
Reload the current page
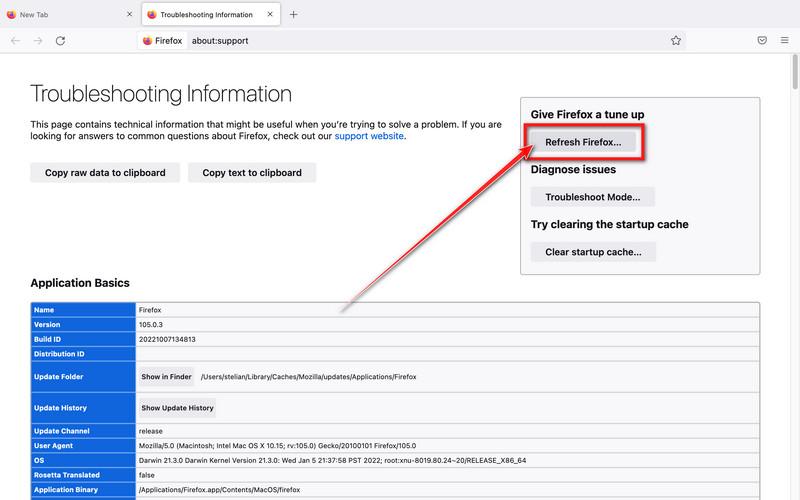point(60,41)
